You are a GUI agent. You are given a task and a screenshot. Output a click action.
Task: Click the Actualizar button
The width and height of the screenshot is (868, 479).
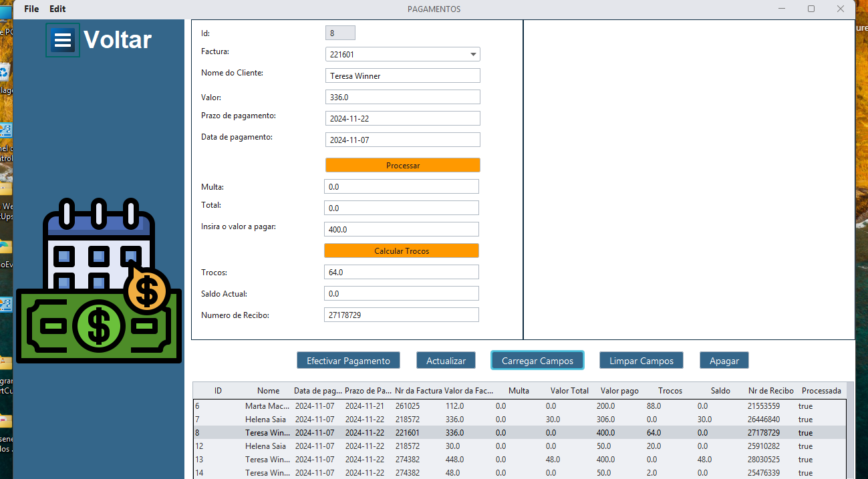pyautogui.click(x=446, y=361)
